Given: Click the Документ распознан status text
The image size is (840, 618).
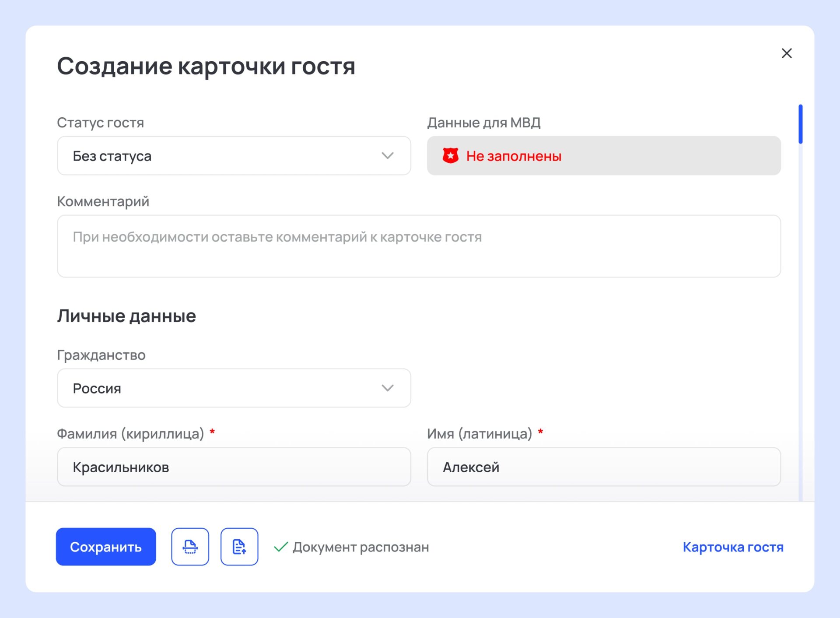Looking at the screenshot, I should click(x=360, y=547).
